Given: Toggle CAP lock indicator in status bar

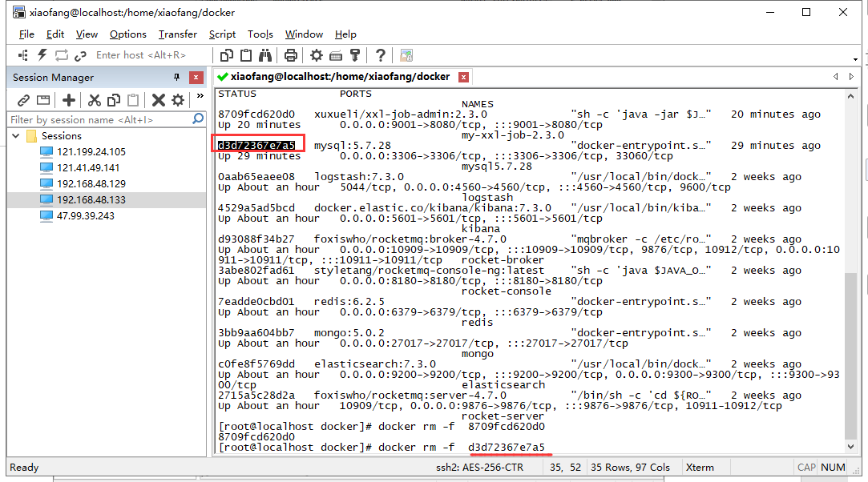Looking at the screenshot, I should [x=807, y=467].
